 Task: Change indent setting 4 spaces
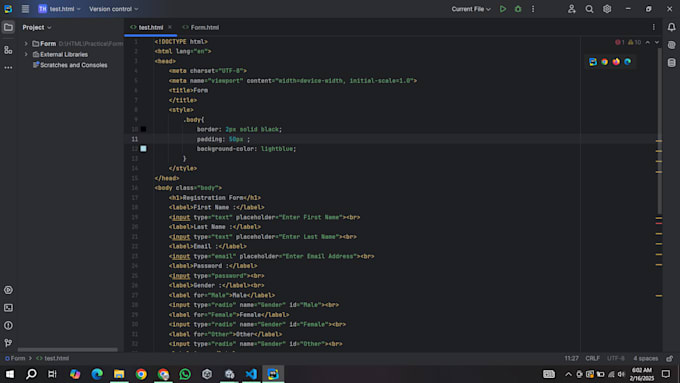pos(645,358)
